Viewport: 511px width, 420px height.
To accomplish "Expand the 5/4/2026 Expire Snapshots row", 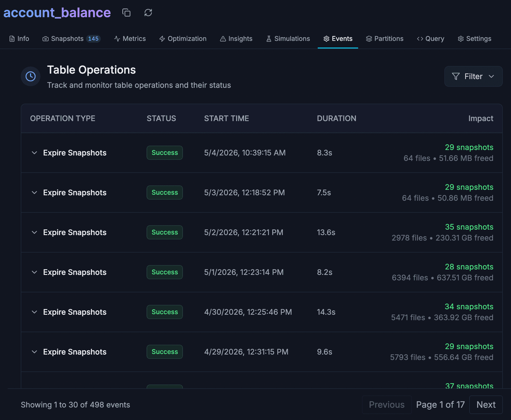I will pyautogui.click(x=34, y=153).
